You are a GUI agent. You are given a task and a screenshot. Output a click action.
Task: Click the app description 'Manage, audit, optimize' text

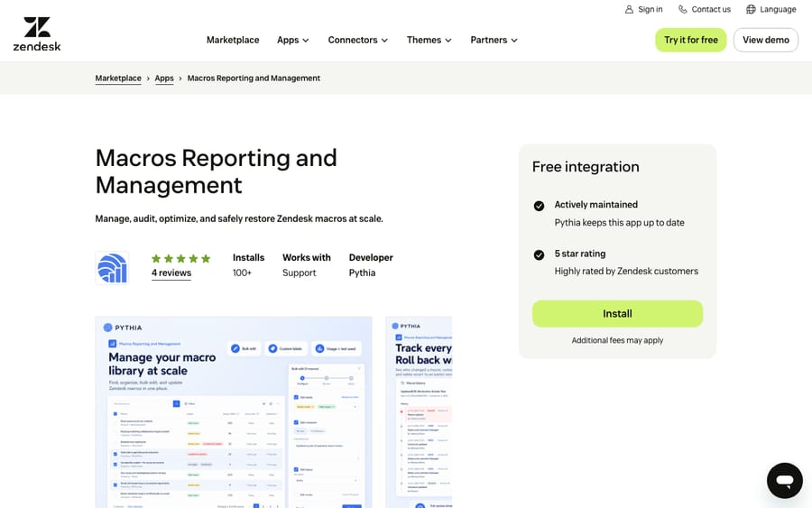coord(239,218)
